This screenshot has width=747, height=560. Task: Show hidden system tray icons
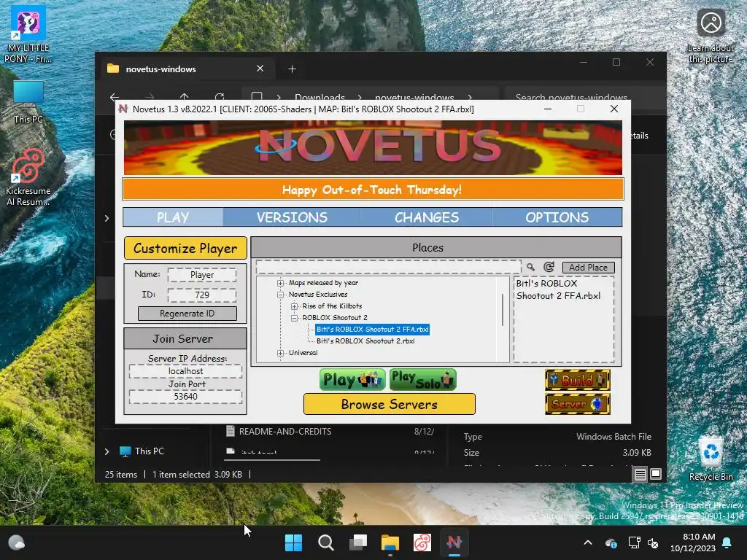point(588,542)
